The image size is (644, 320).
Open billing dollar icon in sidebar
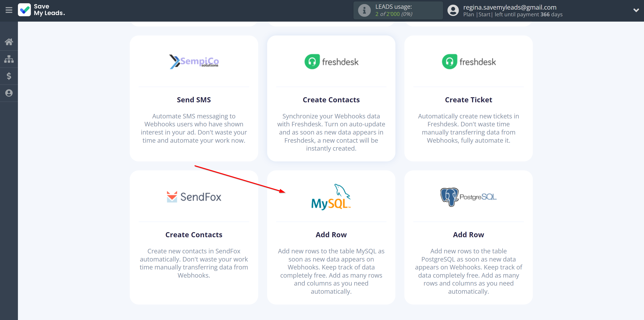tap(9, 76)
